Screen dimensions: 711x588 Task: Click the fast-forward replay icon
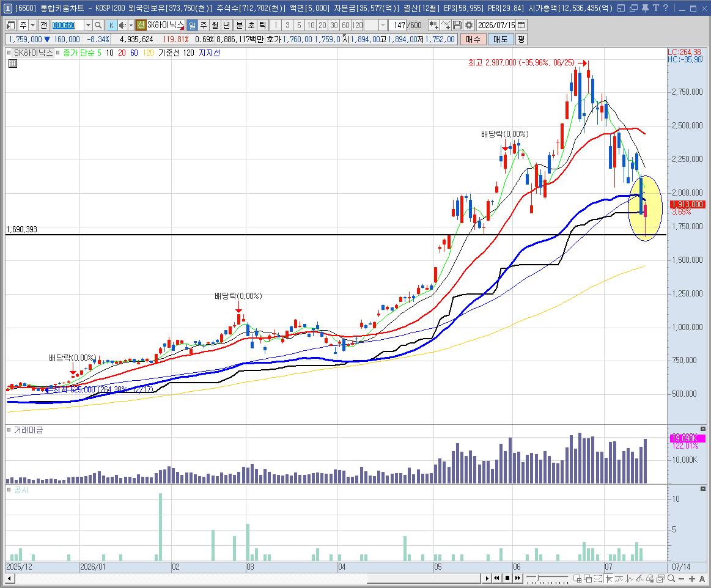click(517, 578)
